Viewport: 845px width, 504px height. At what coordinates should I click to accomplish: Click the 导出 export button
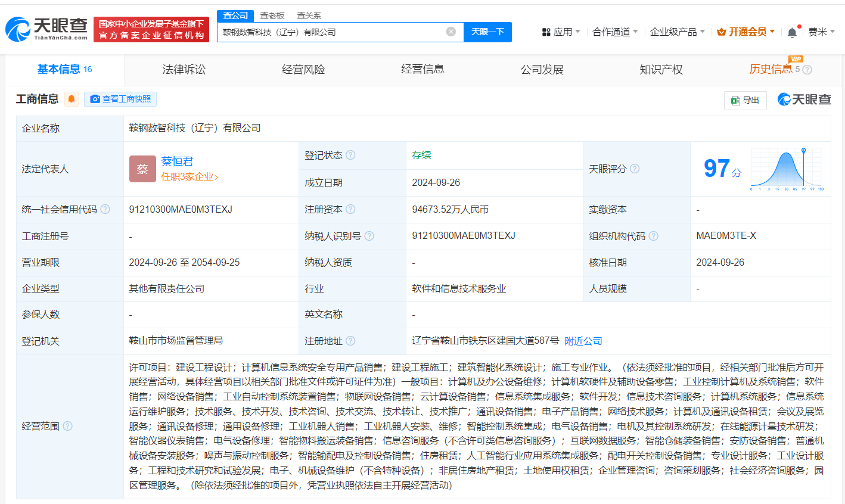click(x=745, y=100)
